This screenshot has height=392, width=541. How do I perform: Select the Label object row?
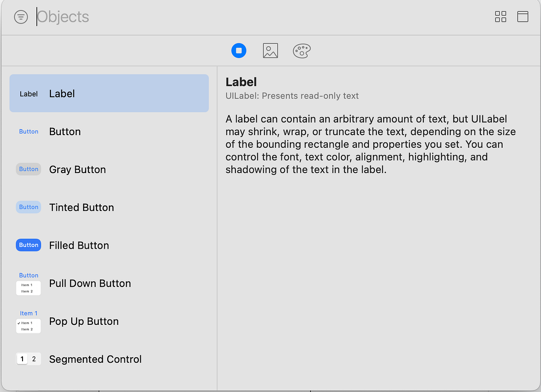(x=109, y=94)
